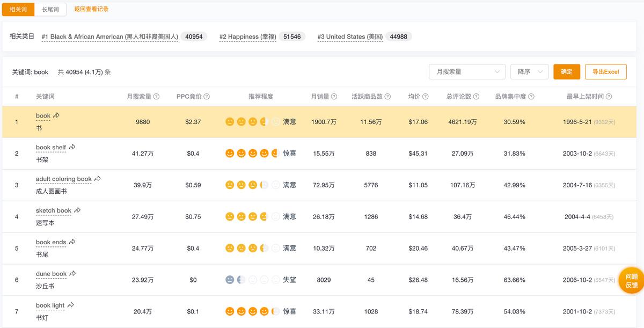This screenshot has height=328, width=644.
Task: Click the help icon beside 活跃商品数 header
Action: coord(388,97)
